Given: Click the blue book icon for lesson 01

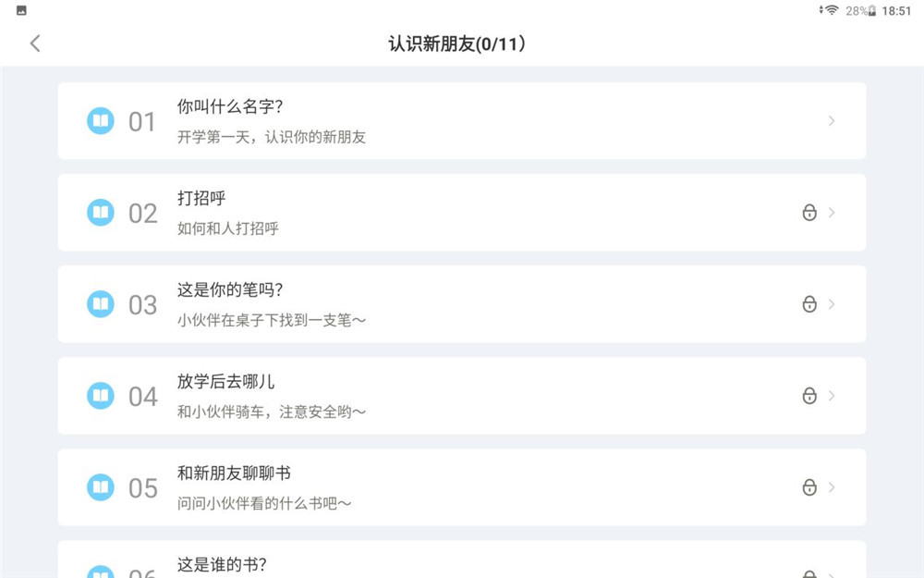Looking at the screenshot, I should pos(101,121).
